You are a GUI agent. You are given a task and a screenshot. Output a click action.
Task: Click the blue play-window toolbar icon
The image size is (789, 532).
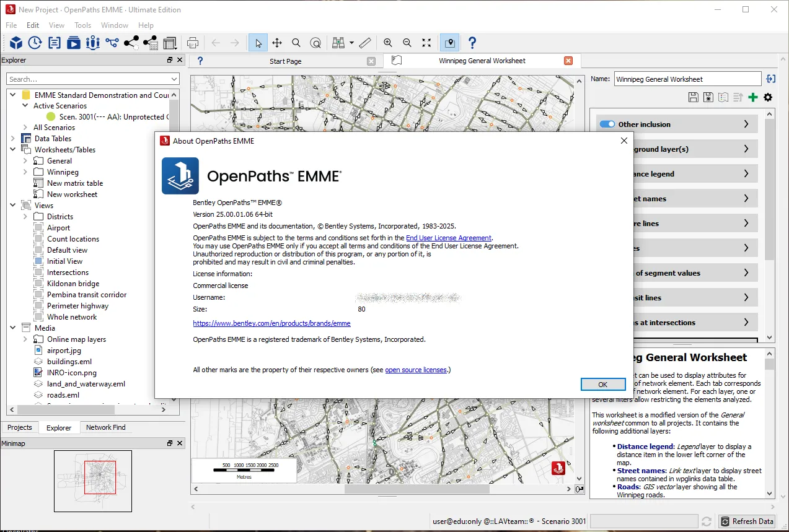click(x=74, y=43)
